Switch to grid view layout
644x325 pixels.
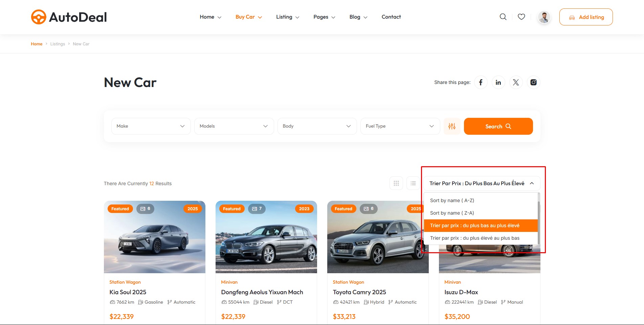[x=396, y=183]
